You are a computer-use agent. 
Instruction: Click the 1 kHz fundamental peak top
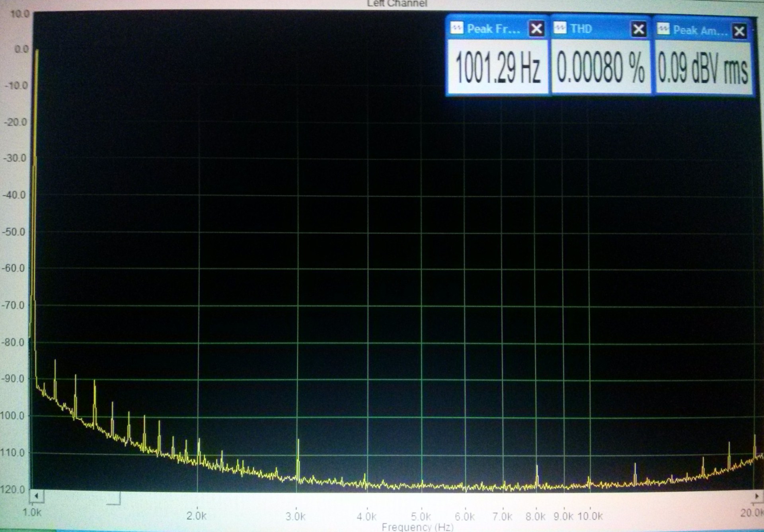(37, 51)
